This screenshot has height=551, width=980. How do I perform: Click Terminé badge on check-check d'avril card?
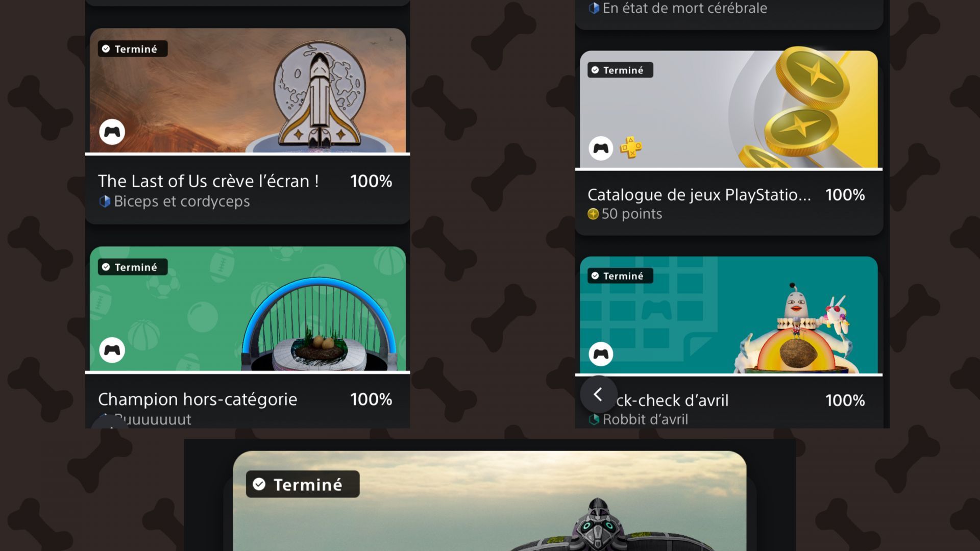click(620, 276)
